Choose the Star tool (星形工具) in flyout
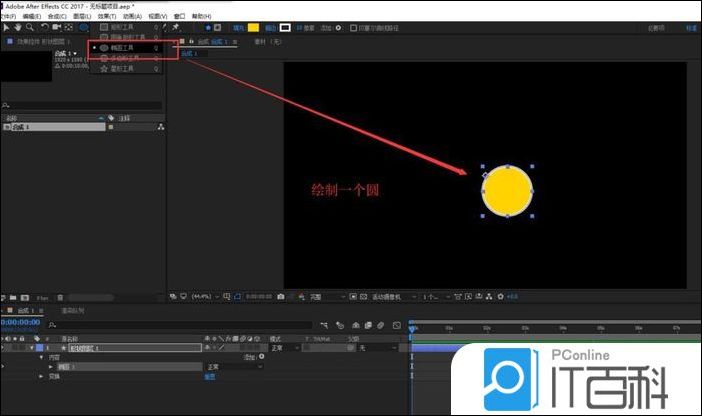Viewport: 702px width, 416px height. pos(125,68)
